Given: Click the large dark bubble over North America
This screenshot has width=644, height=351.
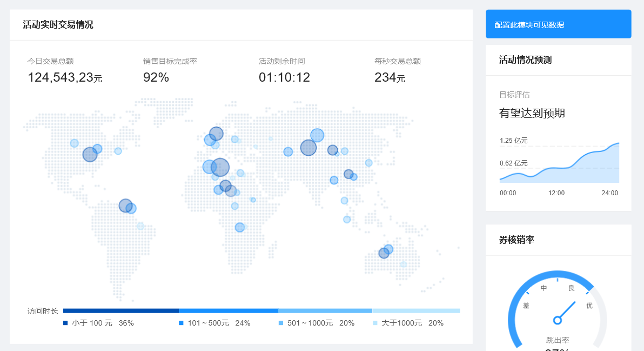Looking at the screenshot, I should pos(90,155).
